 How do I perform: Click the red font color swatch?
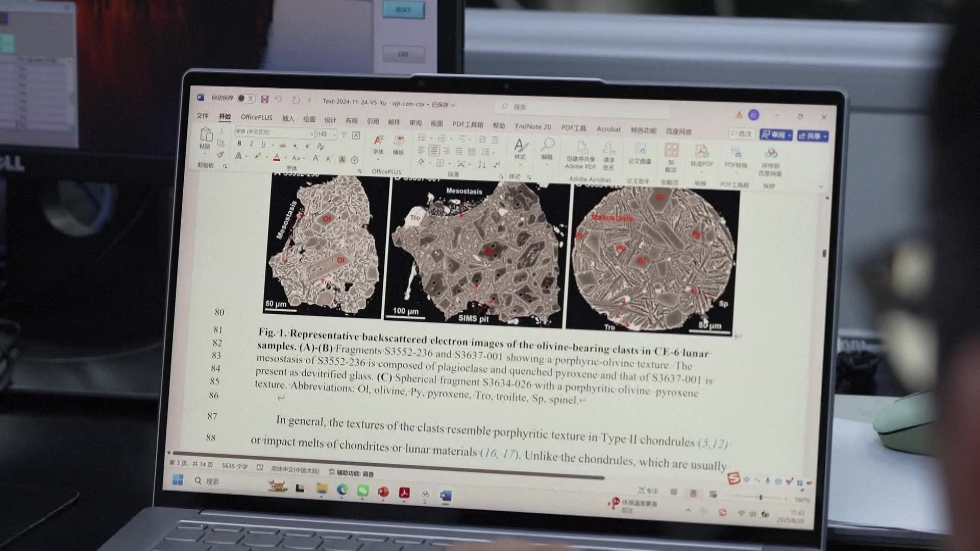pos(277,158)
